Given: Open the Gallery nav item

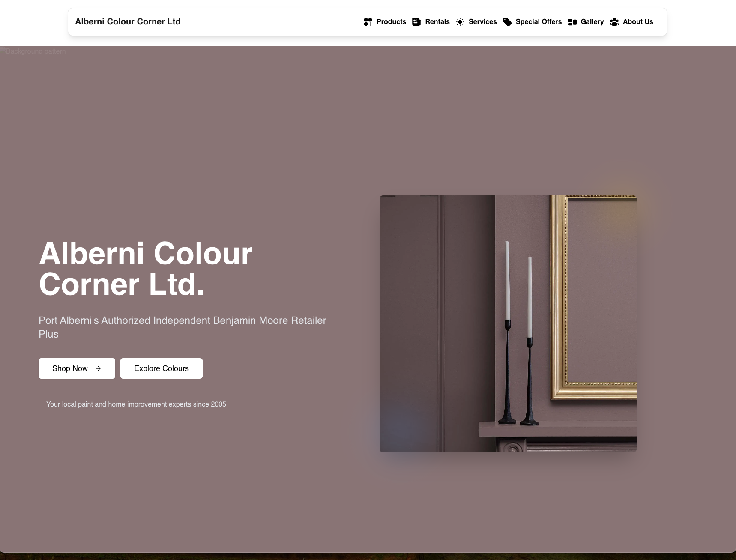Looking at the screenshot, I should click(x=586, y=22).
